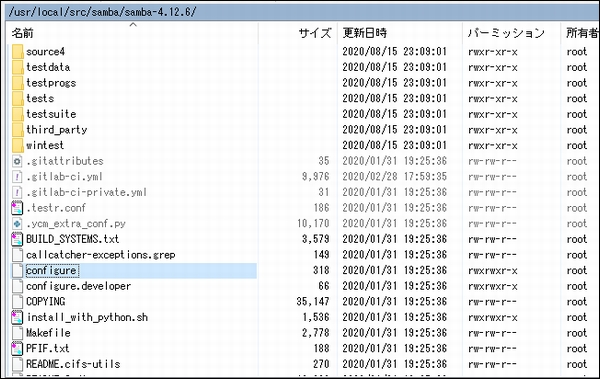Image resolution: width=600 pixels, height=379 pixels.
Task: Click the .ycm_extra_conf.py Python file icon
Action: click(x=17, y=224)
